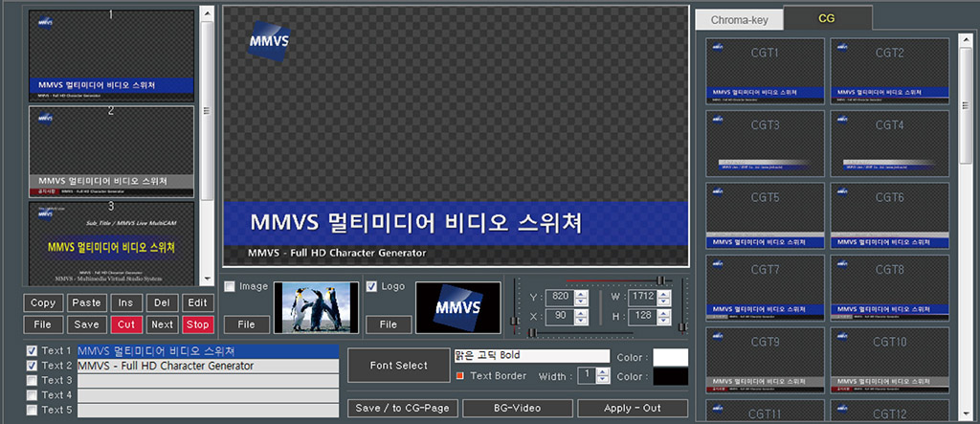The image size is (980, 424).
Task: Pick the CGT10 template preset
Action: [x=889, y=361]
